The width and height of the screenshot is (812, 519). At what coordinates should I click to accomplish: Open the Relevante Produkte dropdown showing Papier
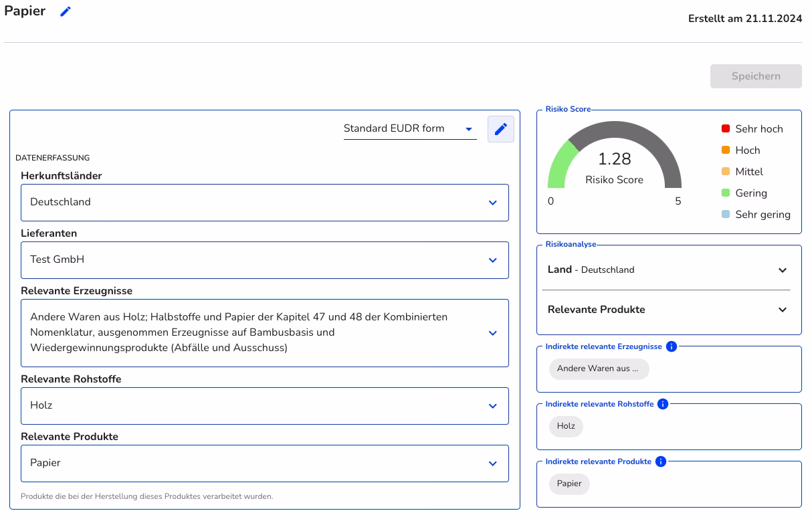tap(264, 463)
